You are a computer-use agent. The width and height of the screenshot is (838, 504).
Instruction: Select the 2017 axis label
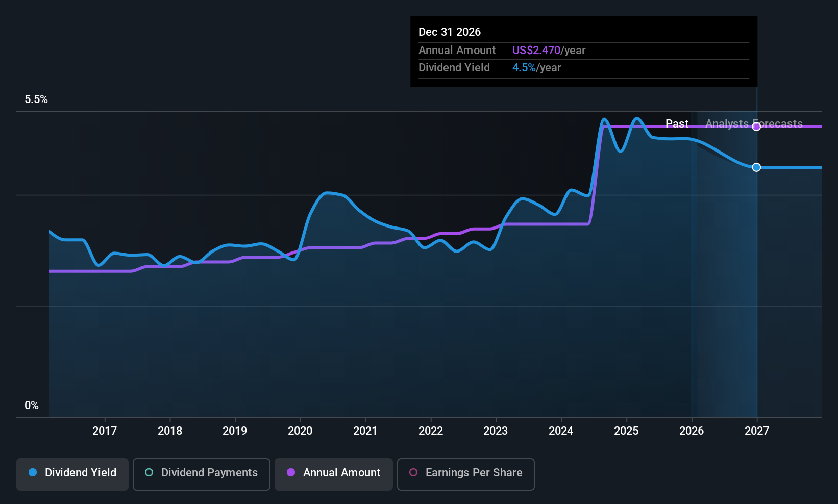click(105, 431)
